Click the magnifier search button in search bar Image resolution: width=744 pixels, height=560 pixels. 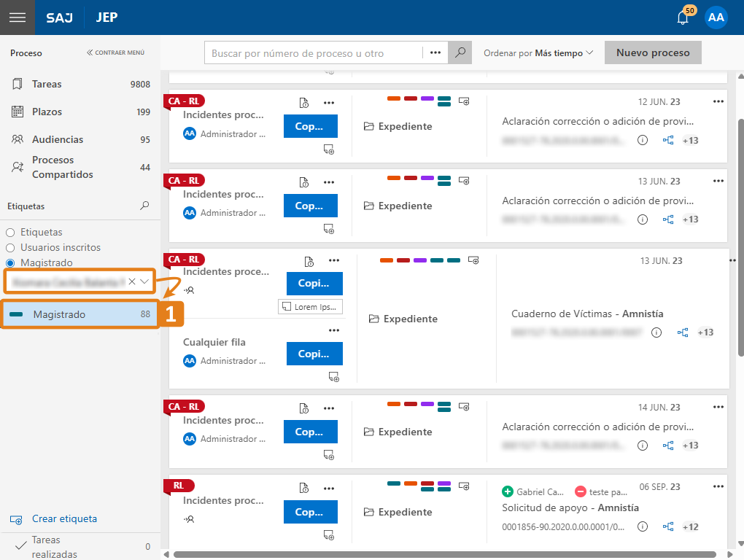click(460, 53)
